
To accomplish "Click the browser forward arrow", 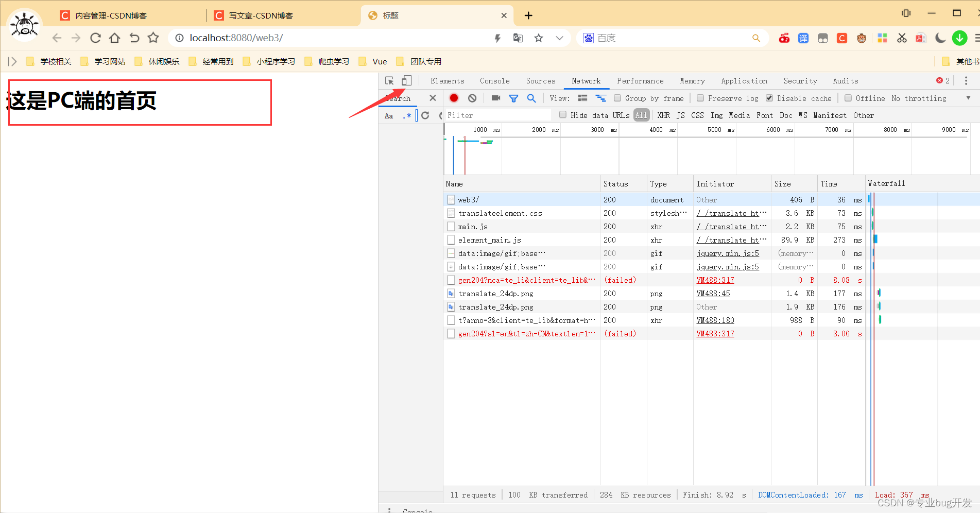I will click(x=76, y=38).
